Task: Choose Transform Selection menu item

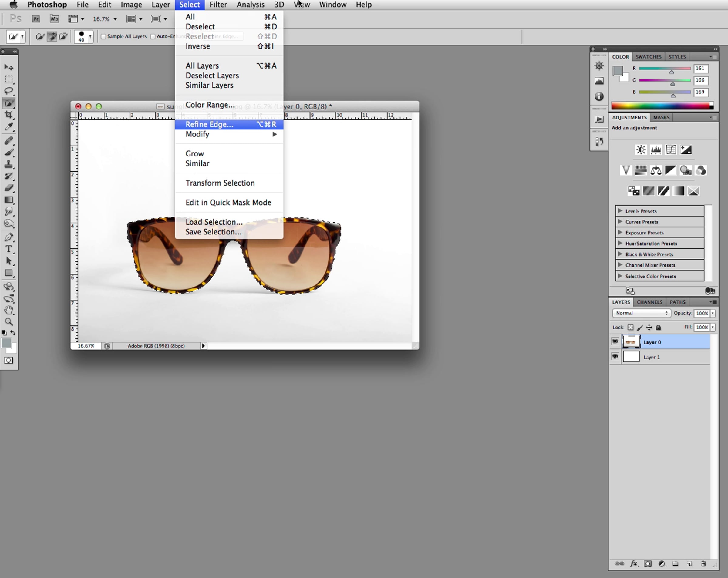Action: pyautogui.click(x=229, y=183)
